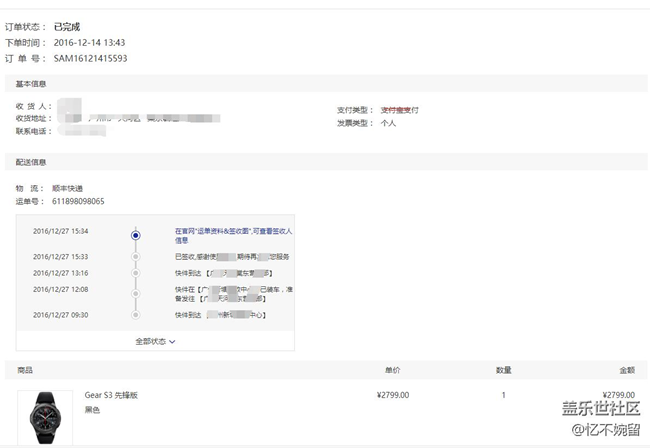Select the 15:33 signed-for tracking node
Screen dimensions: 650x448
click(135, 257)
